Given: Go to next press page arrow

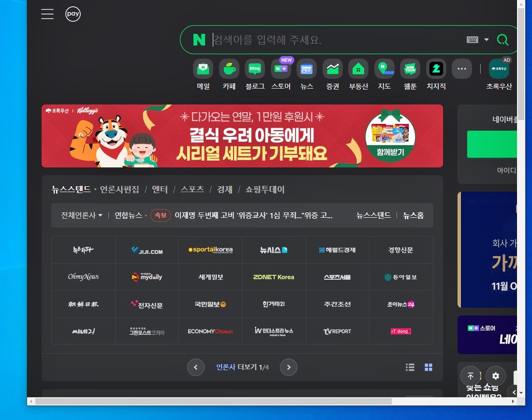Looking at the screenshot, I should [289, 367].
